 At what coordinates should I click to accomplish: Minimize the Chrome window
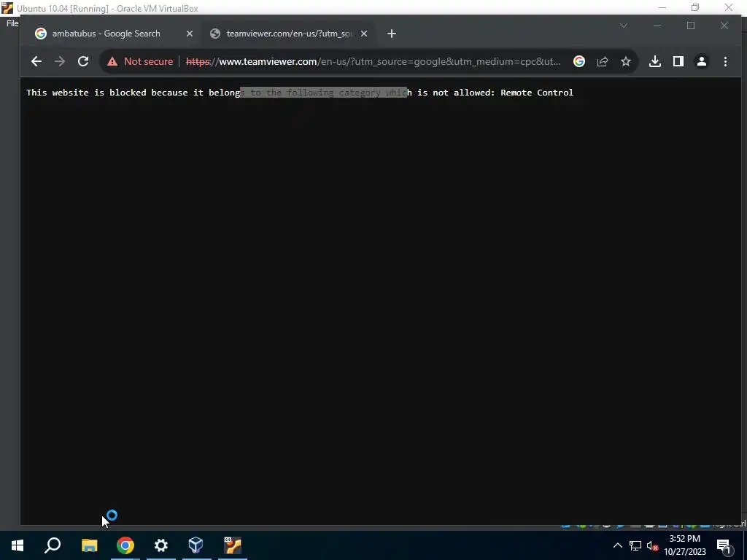[657, 26]
